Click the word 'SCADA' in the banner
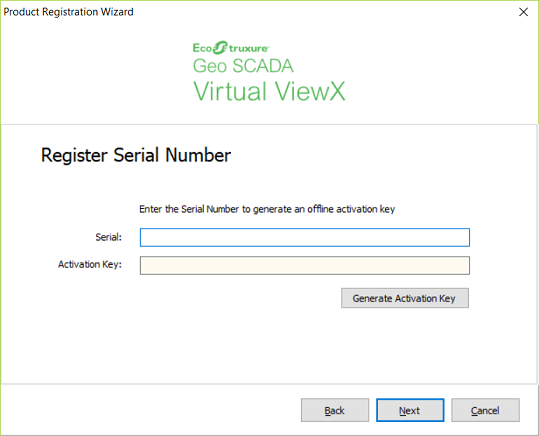The image size is (539, 436). [263, 66]
